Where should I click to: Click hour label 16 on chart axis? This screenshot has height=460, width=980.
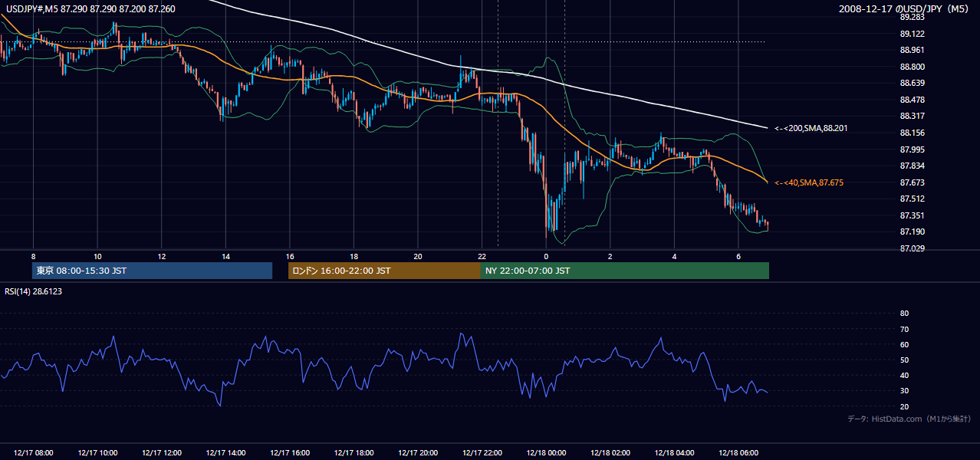[x=289, y=256]
